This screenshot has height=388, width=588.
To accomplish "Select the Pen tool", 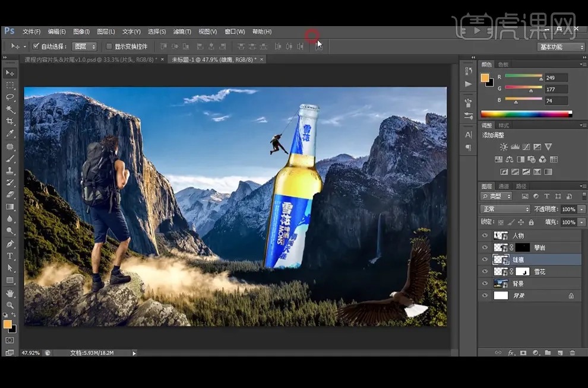I will (10, 244).
